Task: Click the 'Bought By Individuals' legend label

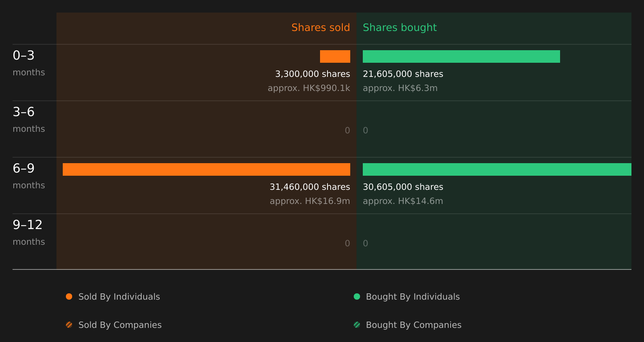Action: (x=413, y=297)
